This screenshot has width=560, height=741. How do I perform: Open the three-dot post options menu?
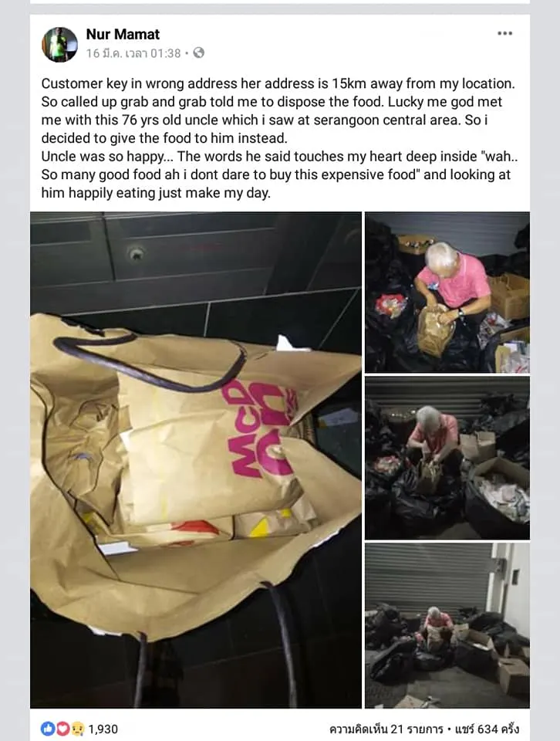[504, 33]
